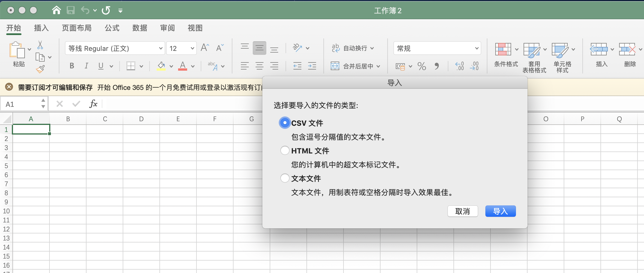
Task: Open the 插入 ribbon tab
Action: pos(41,28)
